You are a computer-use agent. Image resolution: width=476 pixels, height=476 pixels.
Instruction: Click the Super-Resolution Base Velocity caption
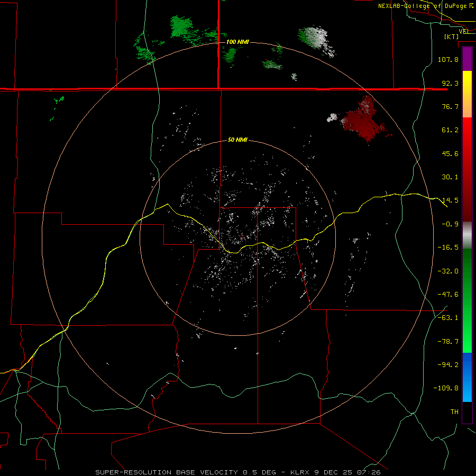point(237,472)
